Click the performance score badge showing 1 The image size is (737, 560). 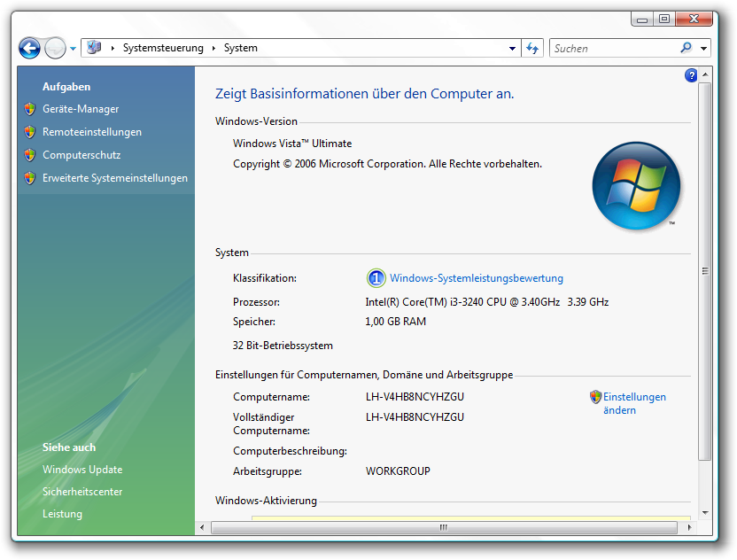point(376,278)
